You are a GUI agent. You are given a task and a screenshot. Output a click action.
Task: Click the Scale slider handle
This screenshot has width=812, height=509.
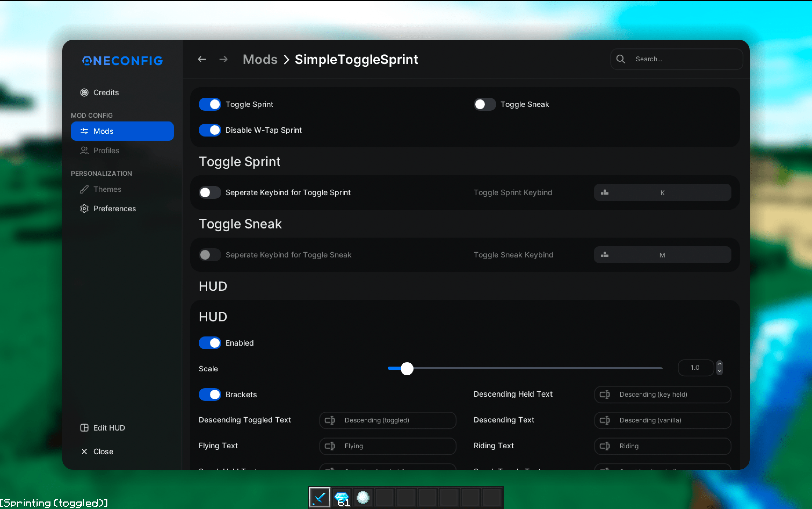[407, 369]
